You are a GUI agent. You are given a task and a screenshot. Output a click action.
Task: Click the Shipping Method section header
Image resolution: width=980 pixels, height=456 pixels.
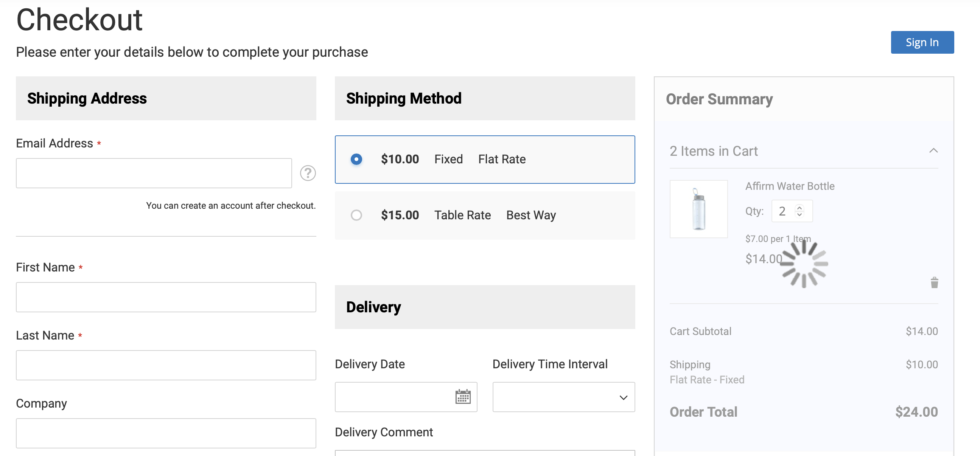(x=485, y=99)
